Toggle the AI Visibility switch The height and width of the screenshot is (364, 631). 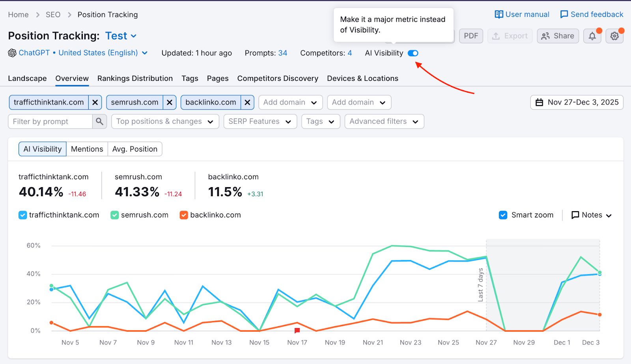[x=413, y=53]
